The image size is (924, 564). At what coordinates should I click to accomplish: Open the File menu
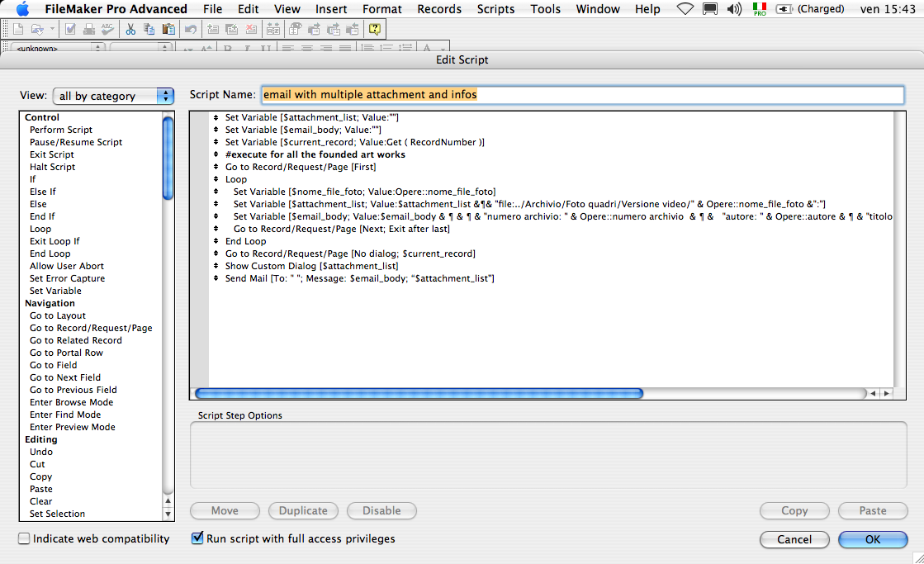[213, 9]
